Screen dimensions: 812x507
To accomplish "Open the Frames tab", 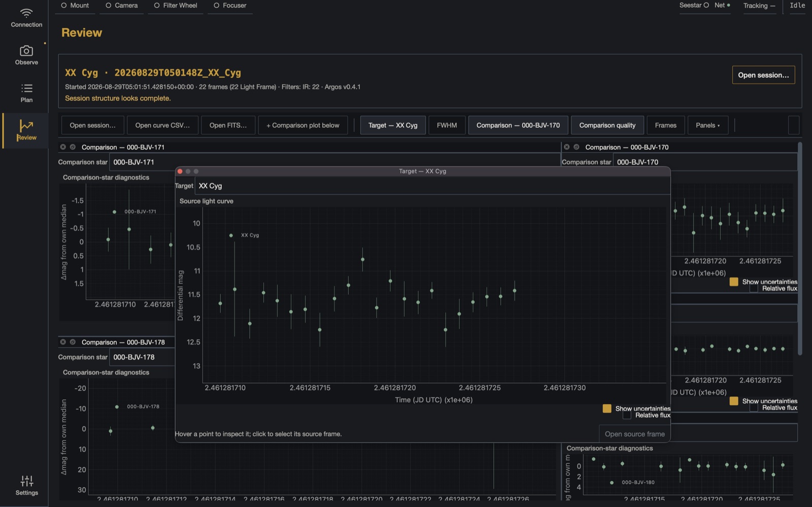I will pyautogui.click(x=666, y=125).
